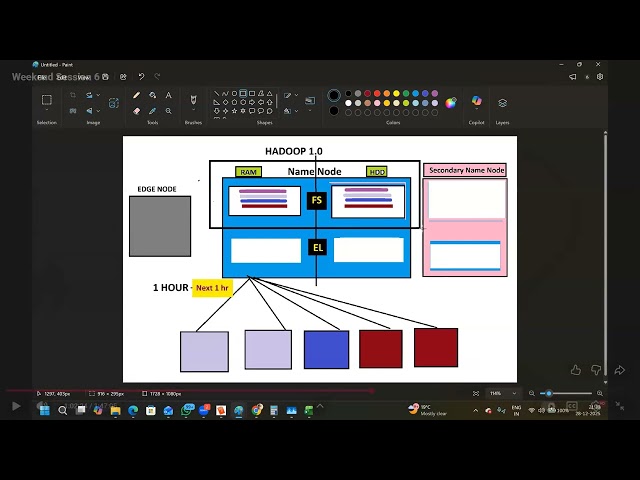
Task: Click the Undo arrow in title bar
Action: pos(141,76)
